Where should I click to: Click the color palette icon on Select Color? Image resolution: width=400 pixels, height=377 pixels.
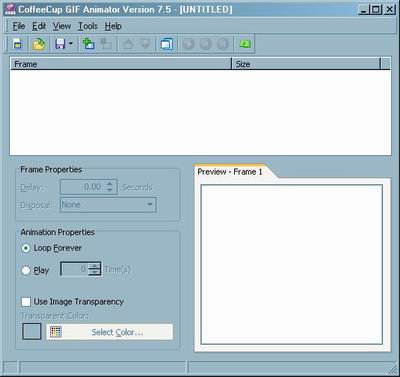pyautogui.click(x=56, y=332)
